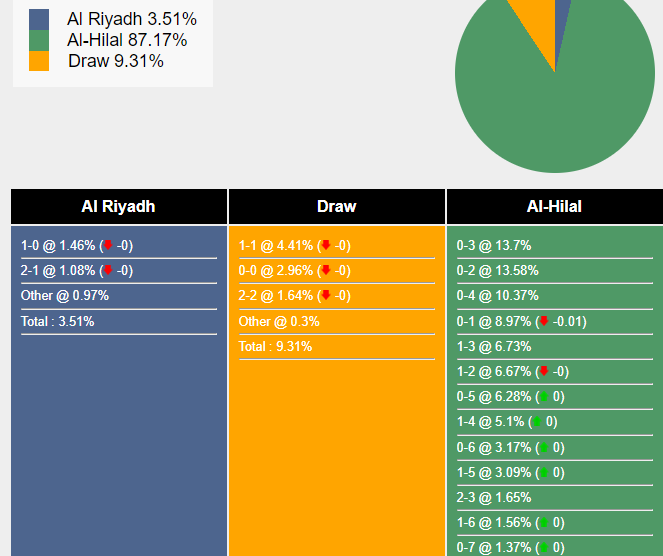Click the green up arrow beside 0-5 @ 6.28%
Image resolution: width=663 pixels, height=556 pixels.
click(x=544, y=397)
